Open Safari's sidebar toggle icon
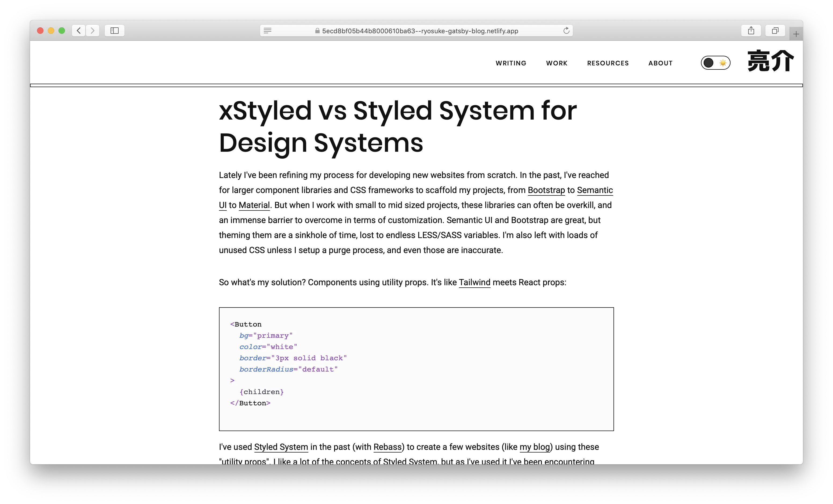 114,30
